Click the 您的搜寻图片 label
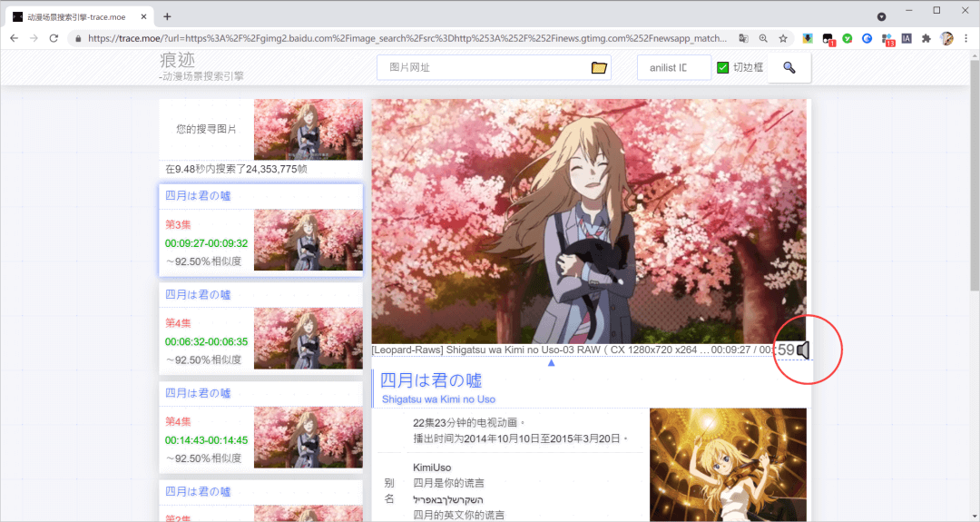This screenshot has width=980, height=522. tap(206, 130)
